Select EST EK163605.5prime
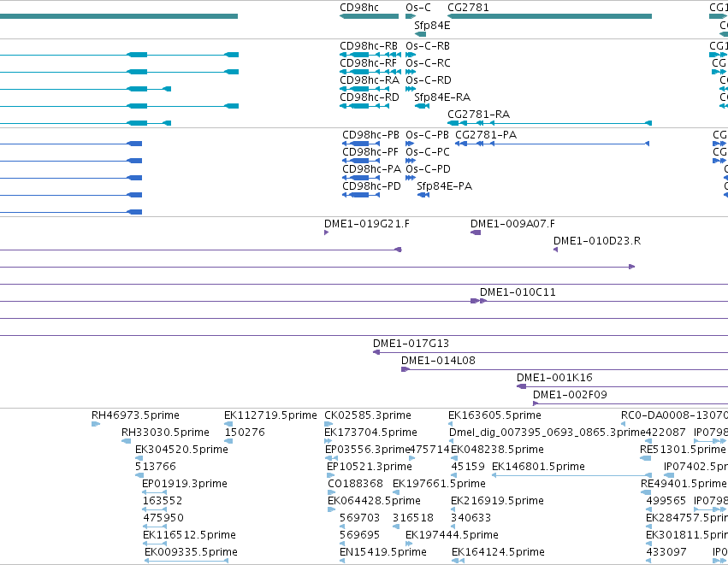 494,415
